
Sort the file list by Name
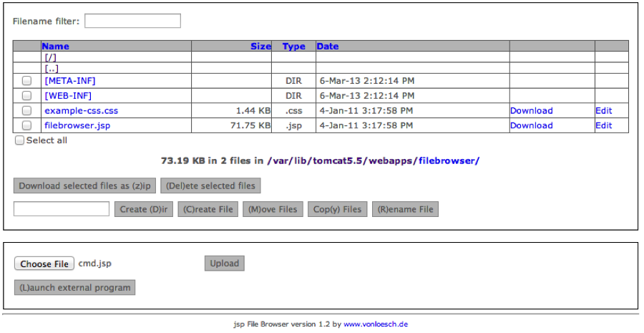[x=55, y=47]
